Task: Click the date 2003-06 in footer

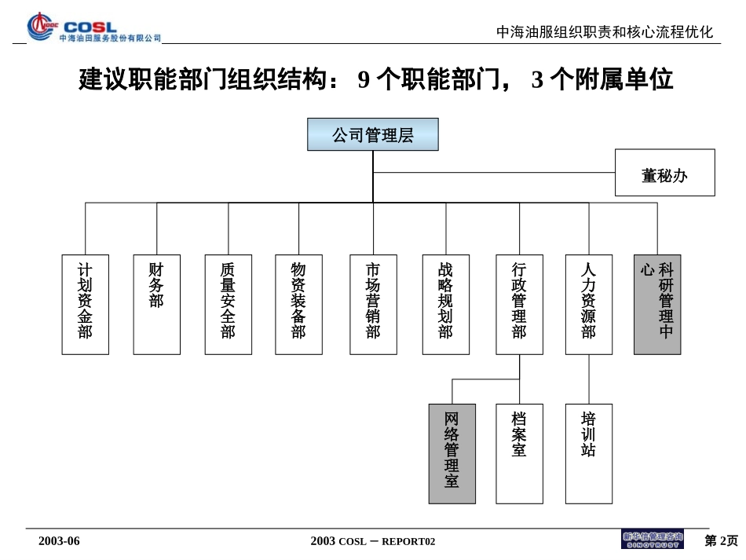Action: tap(59, 541)
